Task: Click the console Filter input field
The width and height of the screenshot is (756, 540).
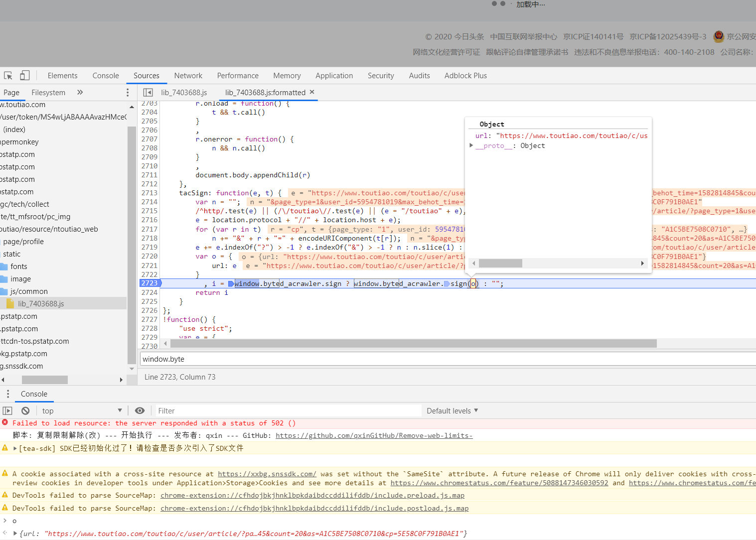Action: click(x=288, y=411)
